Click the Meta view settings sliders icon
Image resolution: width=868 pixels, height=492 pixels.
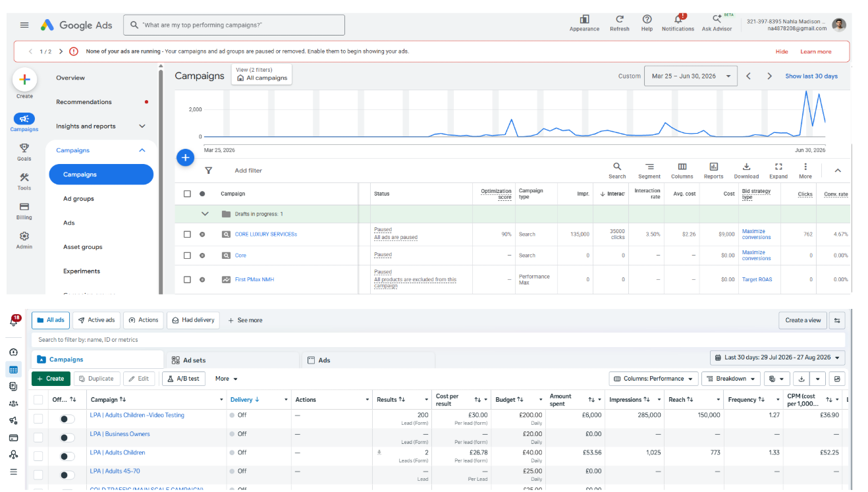[x=837, y=320]
